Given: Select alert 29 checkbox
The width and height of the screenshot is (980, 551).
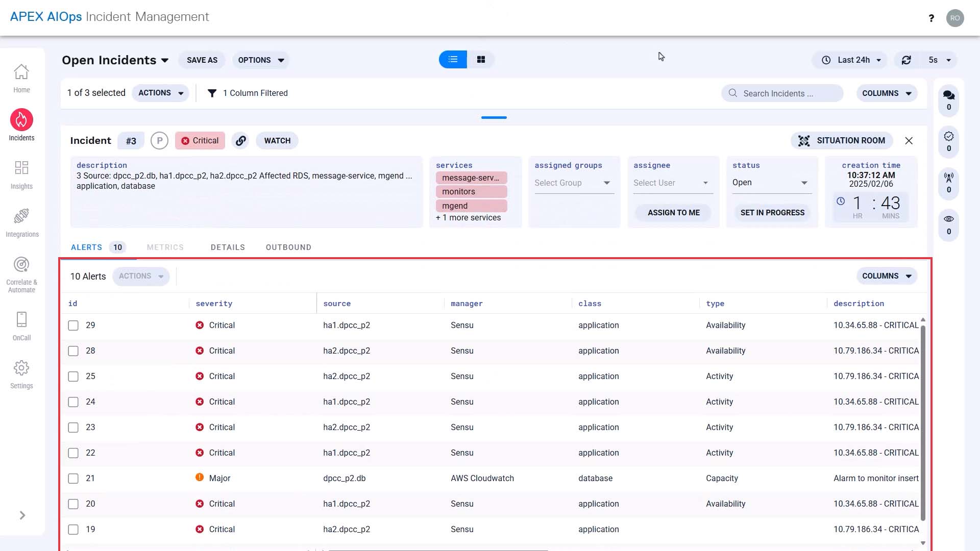Looking at the screenshot, I should [x=73, y=325].
